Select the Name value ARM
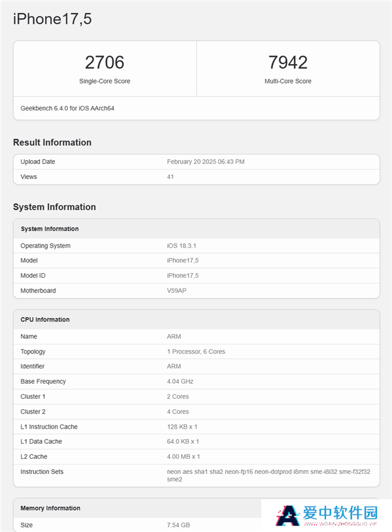The image size is (392, 532). (174, 337)
